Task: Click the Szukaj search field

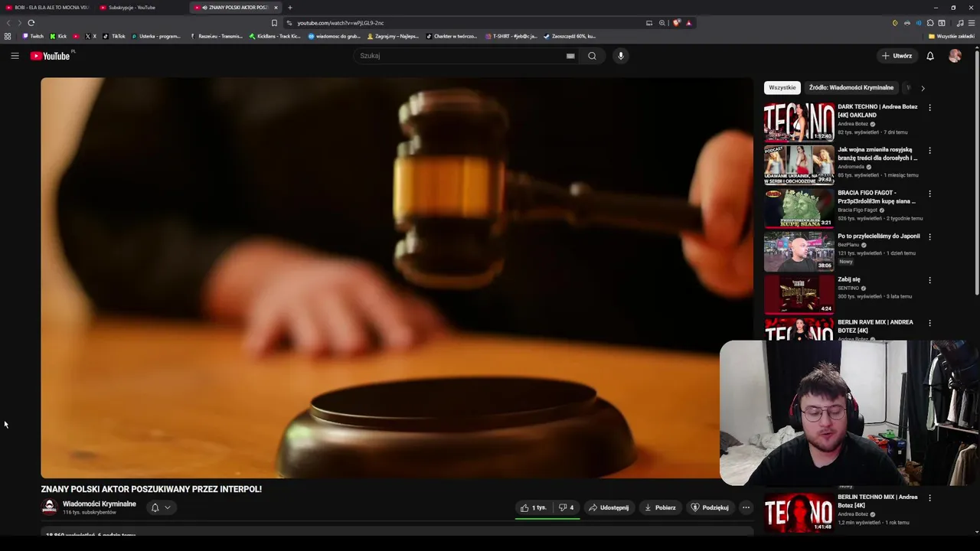Action: [x=459, y=56]
